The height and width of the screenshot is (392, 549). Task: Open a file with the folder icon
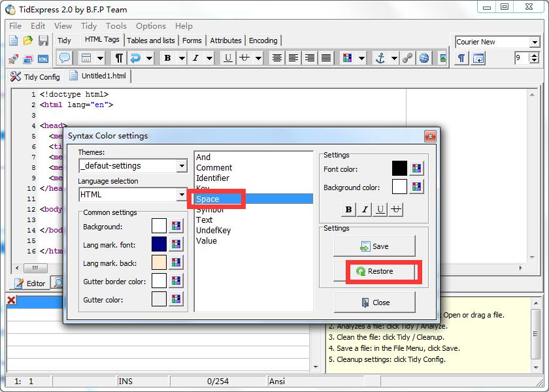[28, 41]
